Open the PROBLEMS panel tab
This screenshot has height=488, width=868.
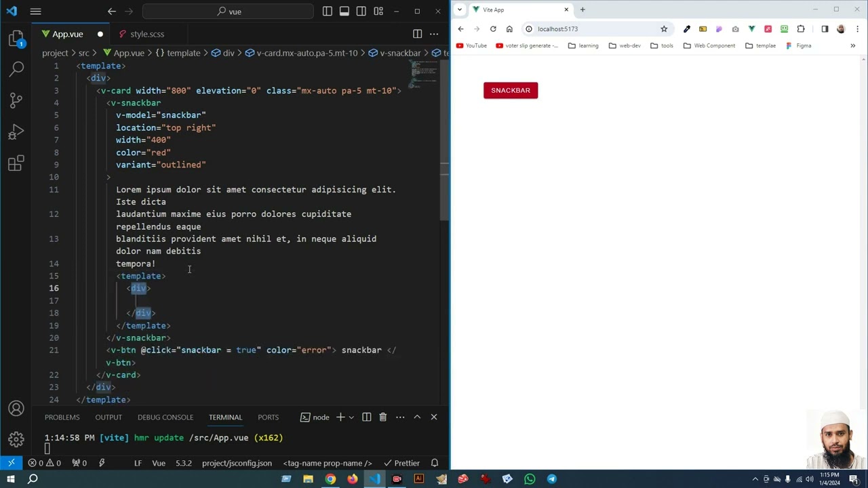coord(62,418)
